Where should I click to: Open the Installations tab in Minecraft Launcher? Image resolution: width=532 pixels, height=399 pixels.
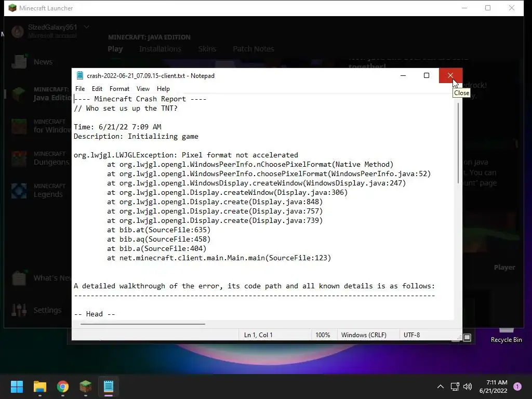[x=160, y=49]
